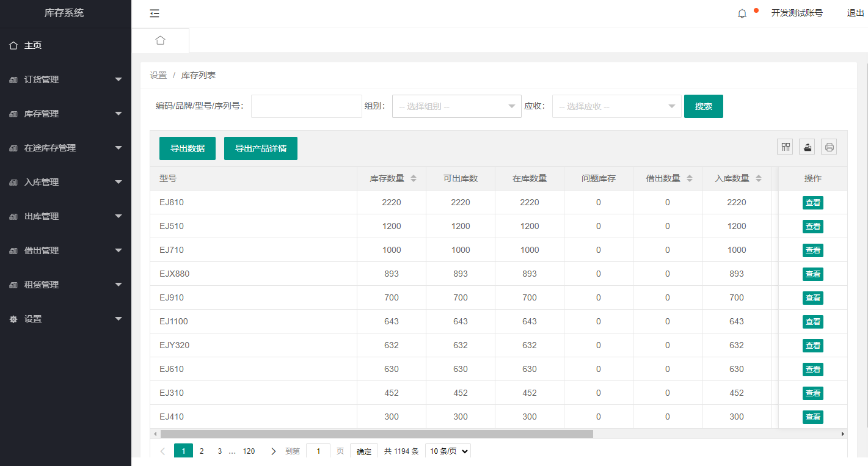Click the previous page arrow
The image size is (868, 466).
click(162, 451)
